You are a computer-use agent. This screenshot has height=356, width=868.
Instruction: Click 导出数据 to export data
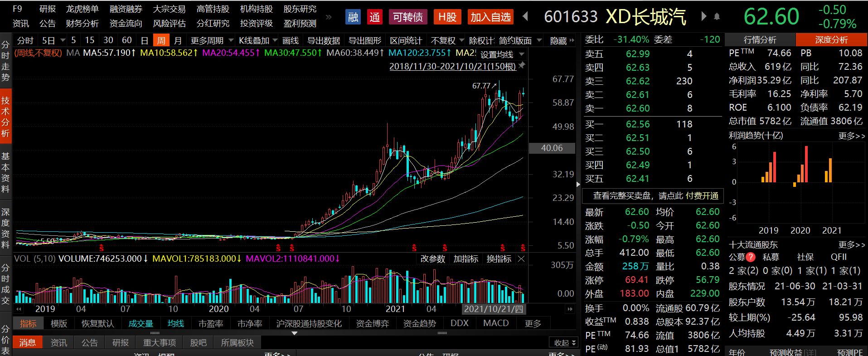pos(324,40)
